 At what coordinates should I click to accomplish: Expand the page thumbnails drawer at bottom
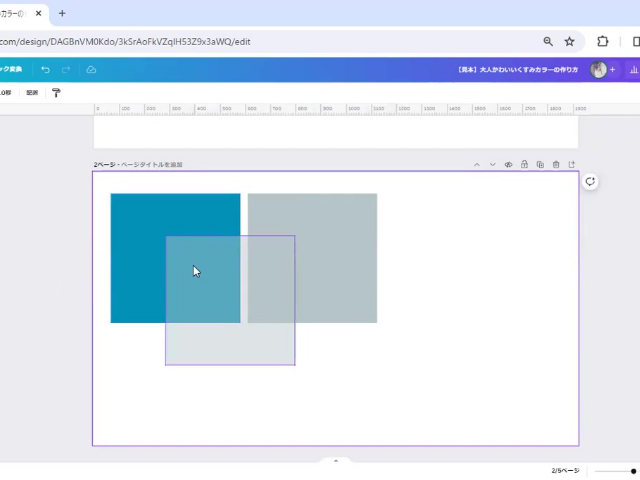(336, 461)
